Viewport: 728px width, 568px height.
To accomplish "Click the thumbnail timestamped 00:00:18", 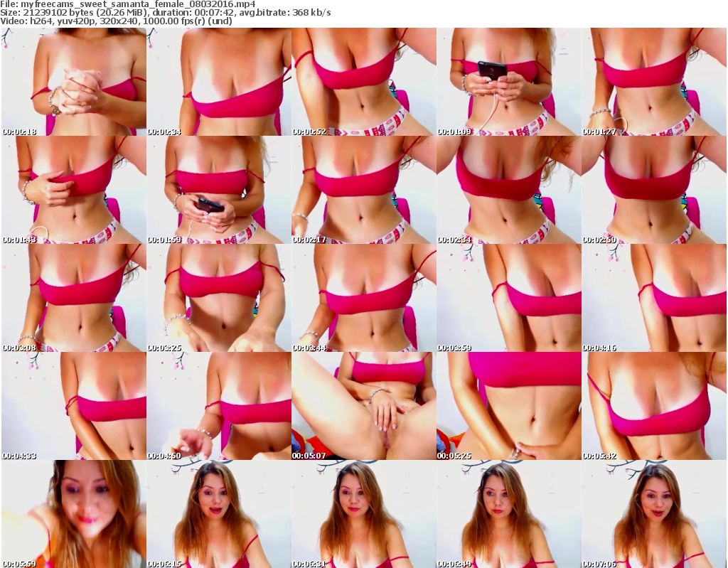I will (x=74, y=82).
